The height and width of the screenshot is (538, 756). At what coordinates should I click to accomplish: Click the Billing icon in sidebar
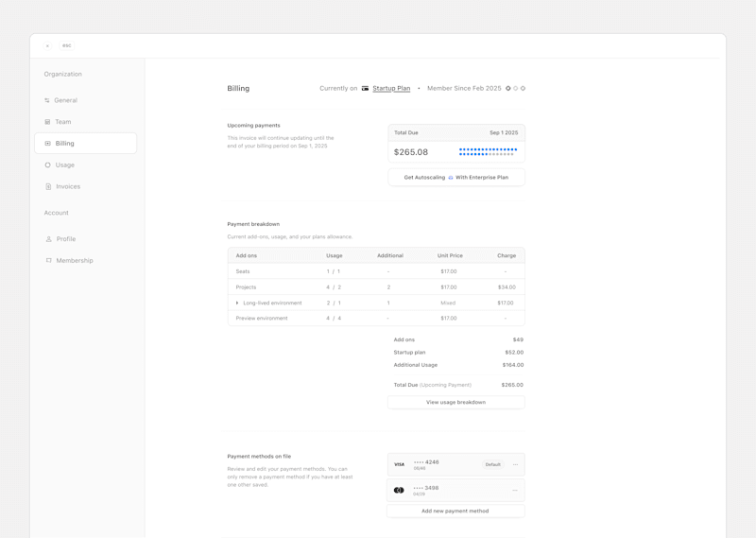click(47, 144)
